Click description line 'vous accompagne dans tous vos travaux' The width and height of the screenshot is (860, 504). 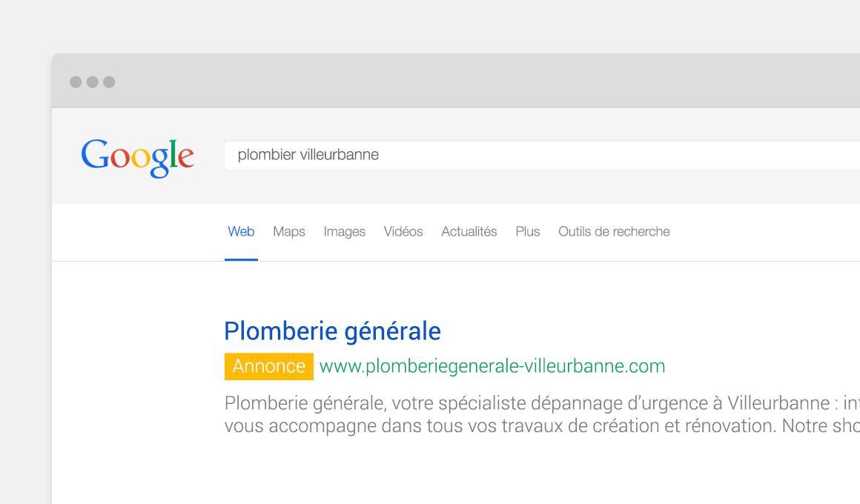542,426
